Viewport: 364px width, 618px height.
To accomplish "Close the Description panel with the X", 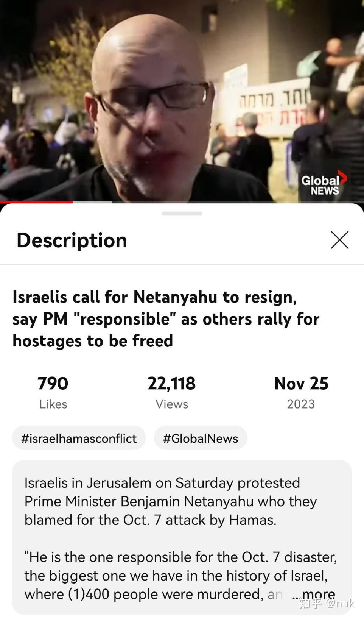I will tap(339, 240).
